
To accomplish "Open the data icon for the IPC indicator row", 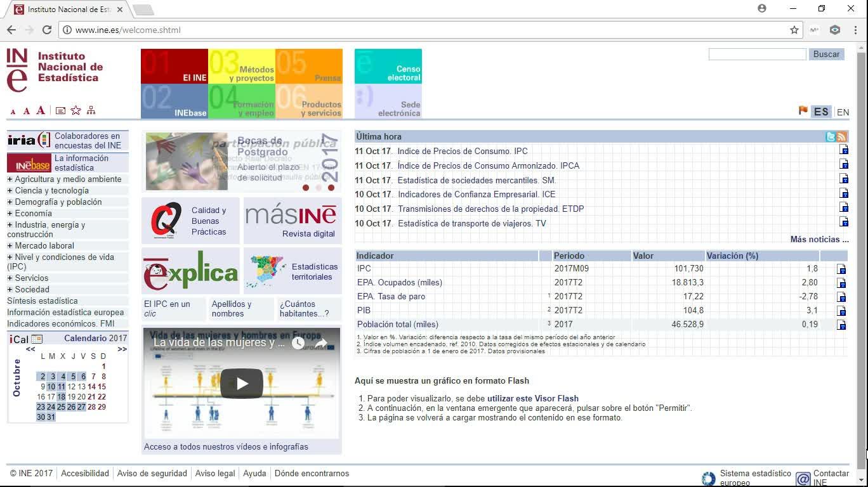I will tap(841, 269).
